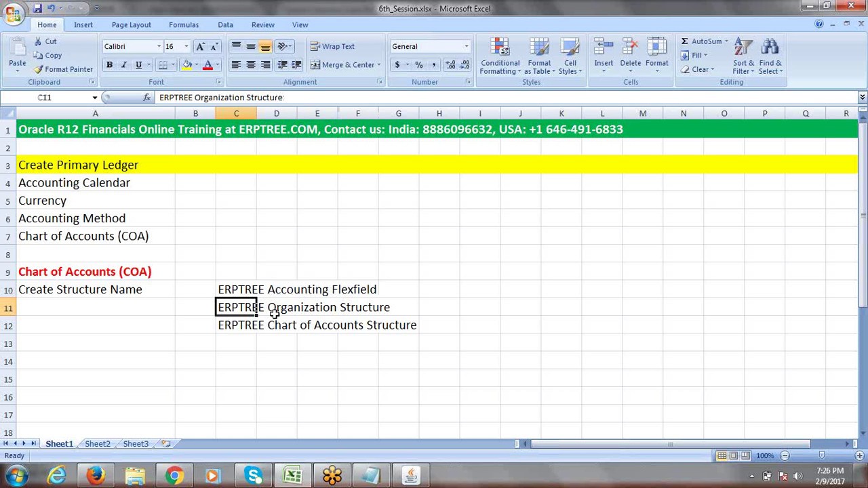Open Conditional Formatting
The width and height of the screenshot is (868, 488).
click(x=500, y=56)
